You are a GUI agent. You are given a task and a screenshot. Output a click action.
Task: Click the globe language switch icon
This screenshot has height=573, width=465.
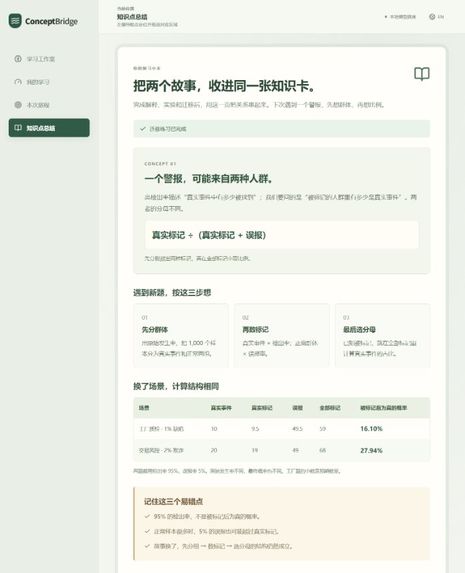pos(432,17)
